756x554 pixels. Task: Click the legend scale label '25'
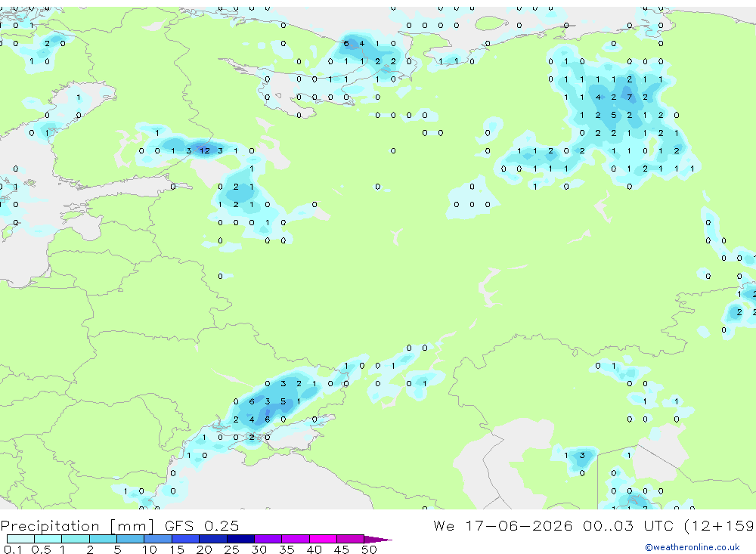(231, 549)
